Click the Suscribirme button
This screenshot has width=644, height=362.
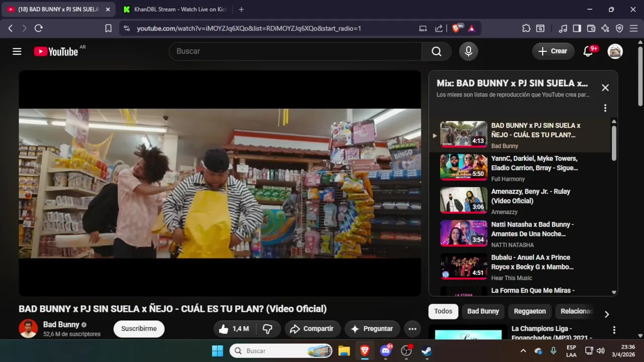point(139,329)
